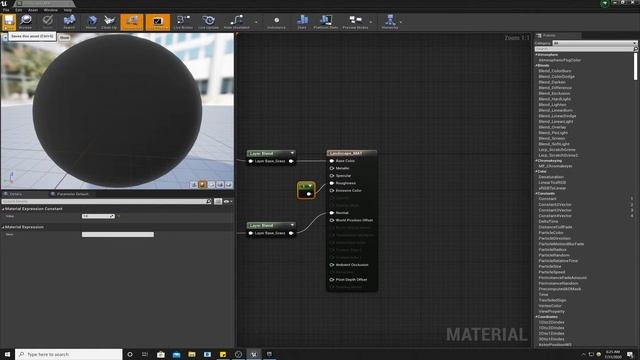
Task: Open the Palette Category dropdown
Action: tap(594, 43)
